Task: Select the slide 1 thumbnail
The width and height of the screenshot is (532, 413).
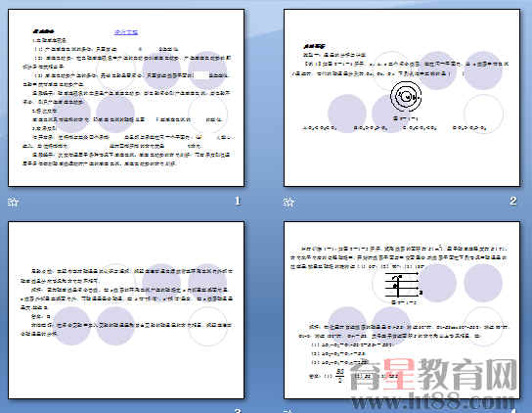Action: coord(126,98)
